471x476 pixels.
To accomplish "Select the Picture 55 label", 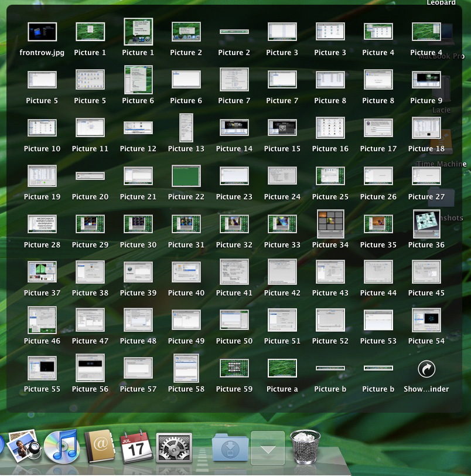I will click(42, 389).
